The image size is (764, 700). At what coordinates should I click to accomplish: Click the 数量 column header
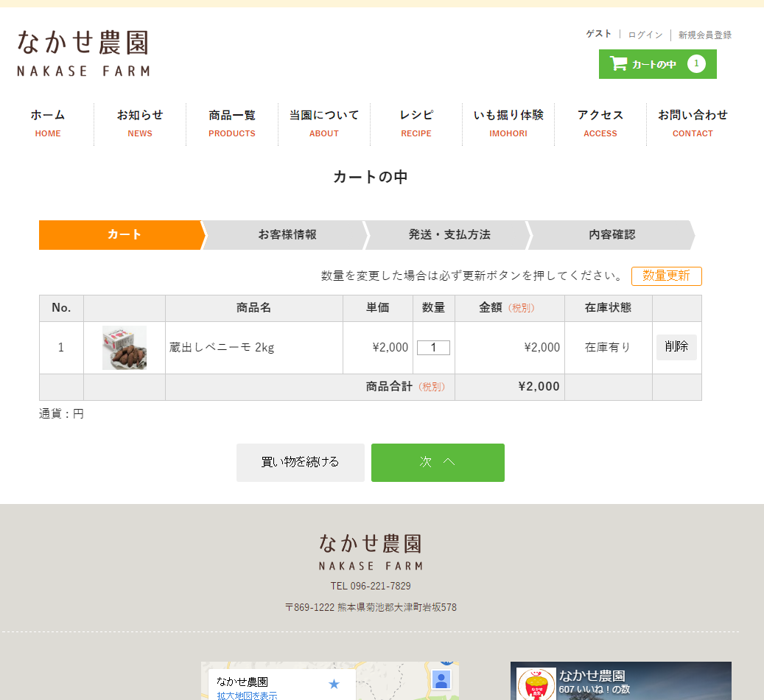434,308
